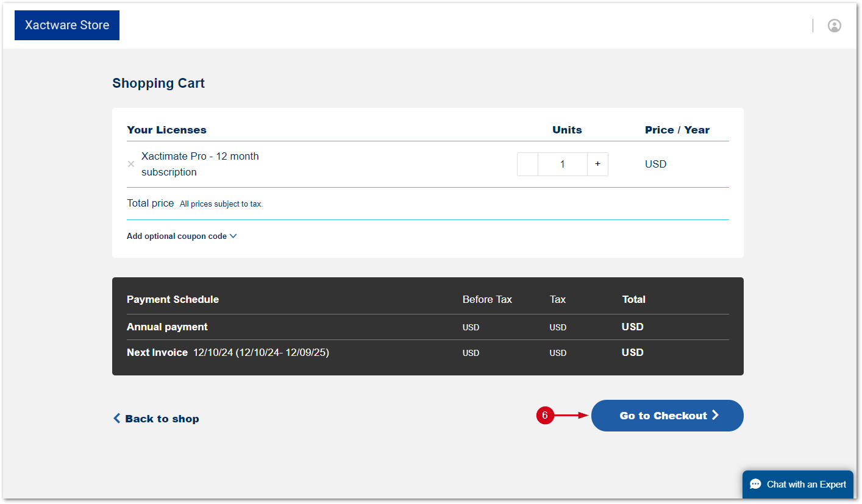862x504 pixels.
Task: Click the Shopping Cart heading
Action: pyautogui.click(x=159, y=83)
